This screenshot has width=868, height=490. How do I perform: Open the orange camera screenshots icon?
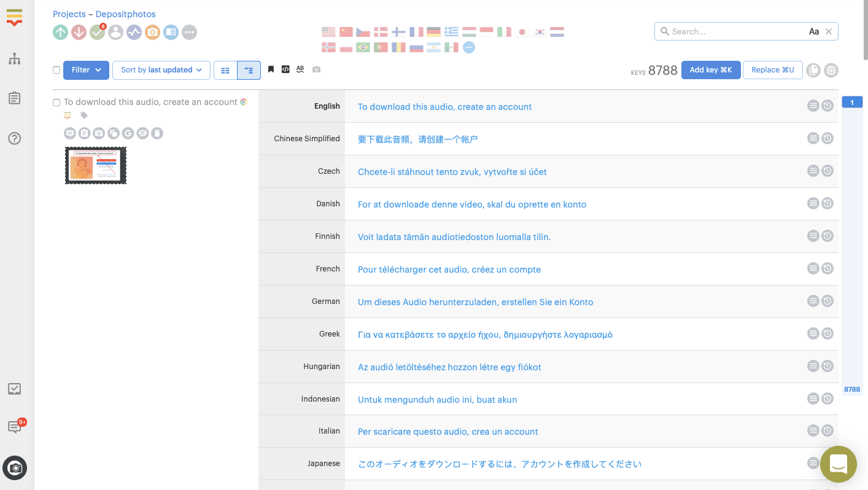tap(153, 32)
